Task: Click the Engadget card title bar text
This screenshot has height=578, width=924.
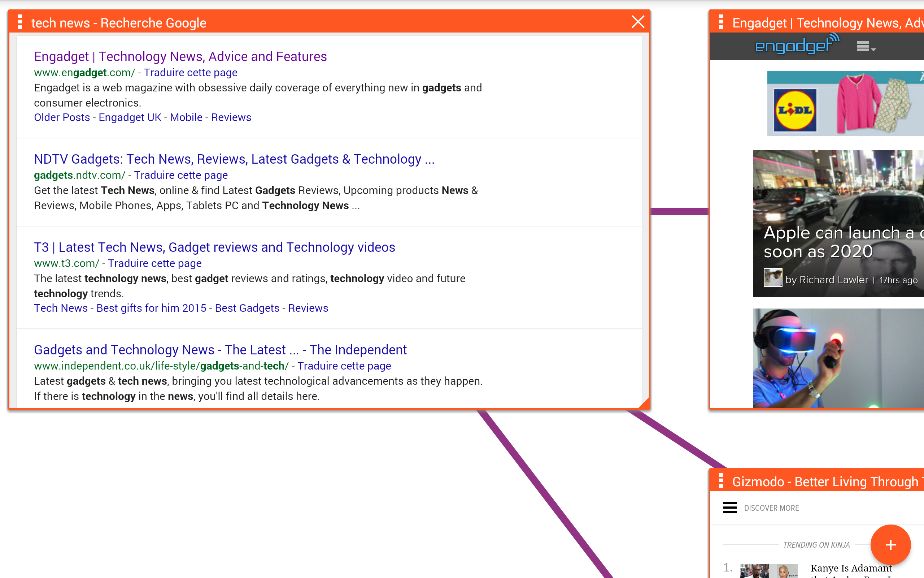Action: (x=828, y=23)
